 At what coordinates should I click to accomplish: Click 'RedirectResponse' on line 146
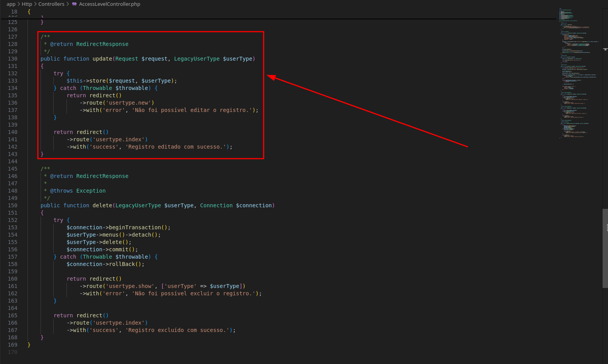(102, 176)
